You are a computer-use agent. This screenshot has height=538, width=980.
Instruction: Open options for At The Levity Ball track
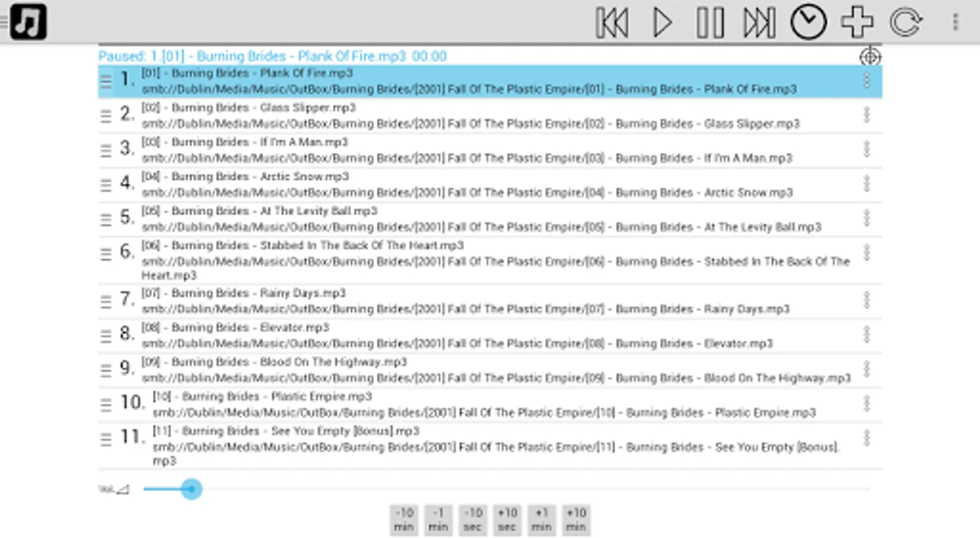866,219
